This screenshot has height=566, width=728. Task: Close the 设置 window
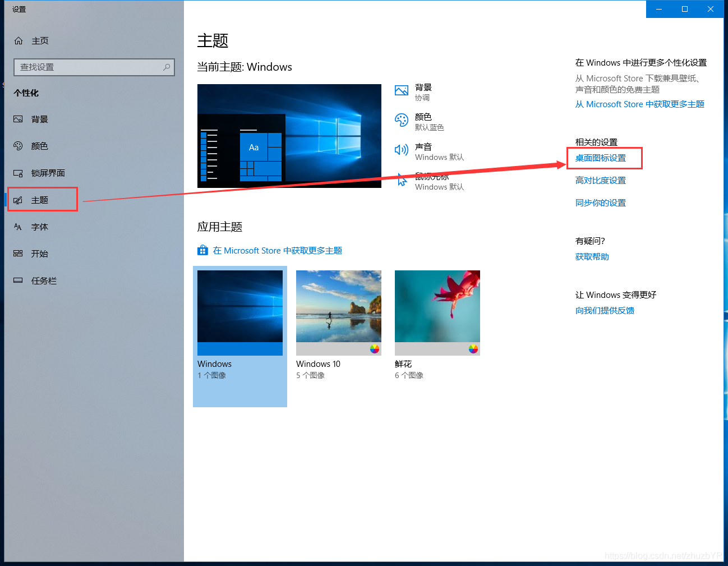tap(711, 9)
